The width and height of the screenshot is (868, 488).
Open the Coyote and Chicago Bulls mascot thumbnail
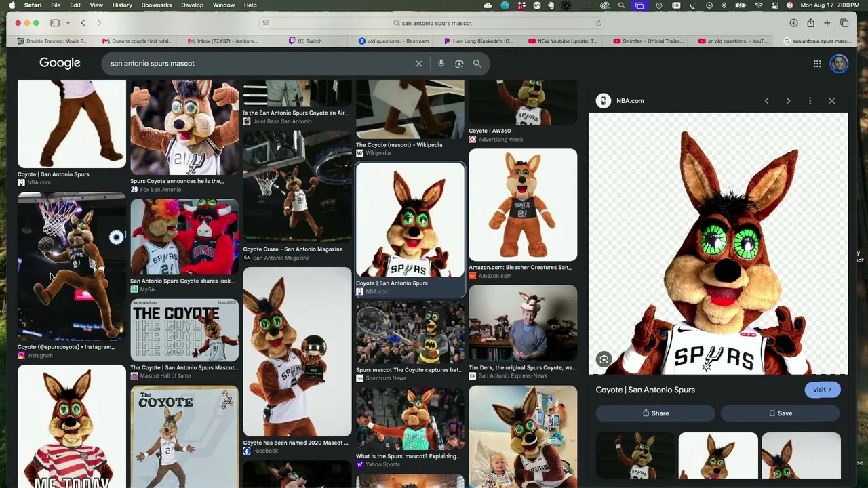[184, 237]
